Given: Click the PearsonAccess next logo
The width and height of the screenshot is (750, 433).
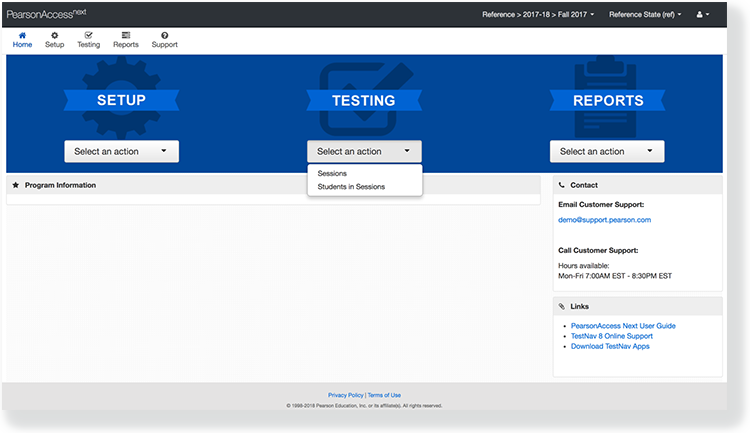Looking at the screenshot, I should [x=47, y=14].
